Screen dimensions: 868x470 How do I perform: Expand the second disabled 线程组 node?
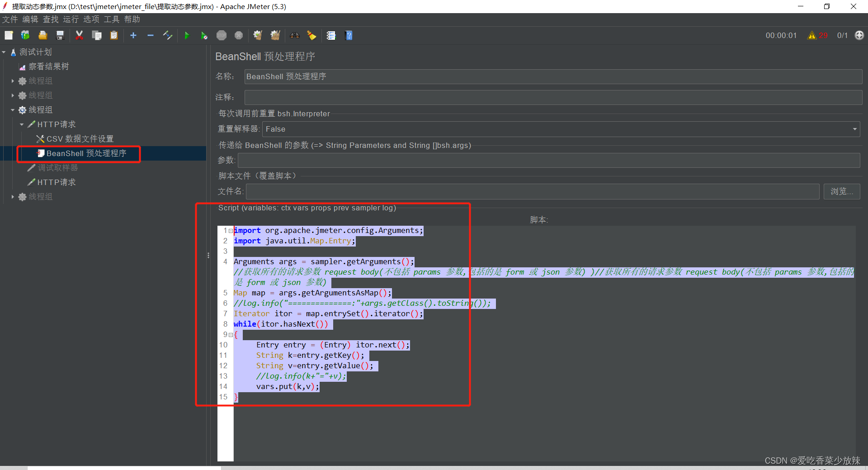coord(13,95)
